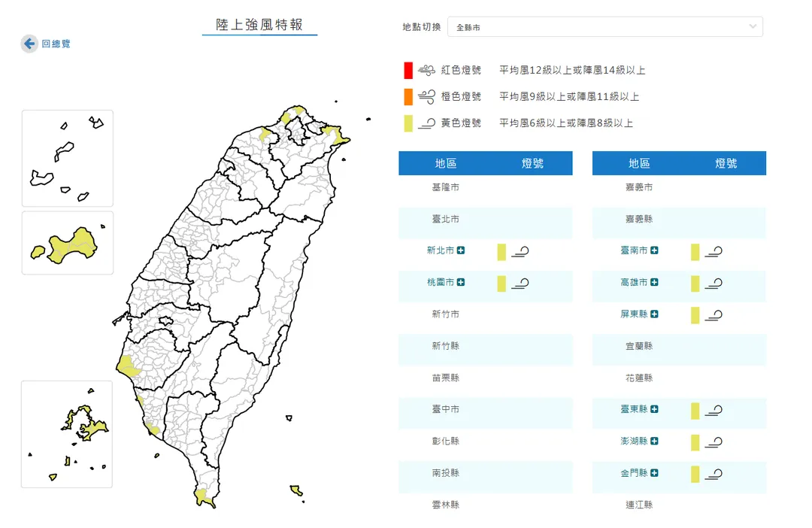Viewport: 812px width, 528px height.
Task: Expand the 桃園市 plus icon
Action: pyautogui.click(x=461, y=282)
